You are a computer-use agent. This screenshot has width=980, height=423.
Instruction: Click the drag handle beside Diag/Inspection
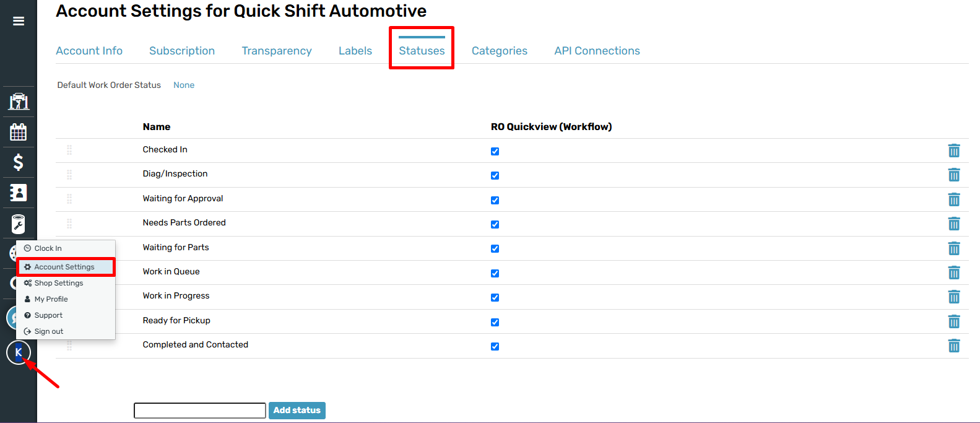(69, 175)
